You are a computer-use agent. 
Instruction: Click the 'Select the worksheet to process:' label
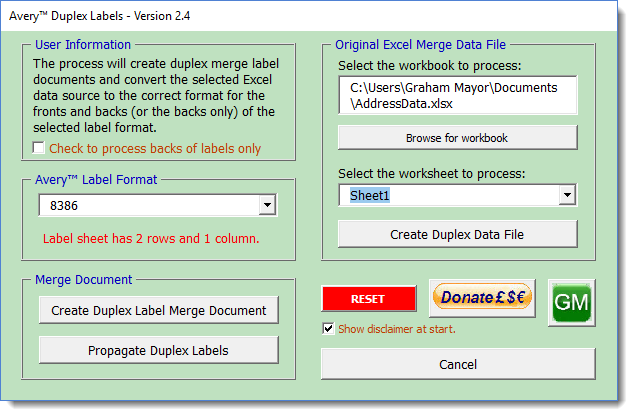pos(432,174)
